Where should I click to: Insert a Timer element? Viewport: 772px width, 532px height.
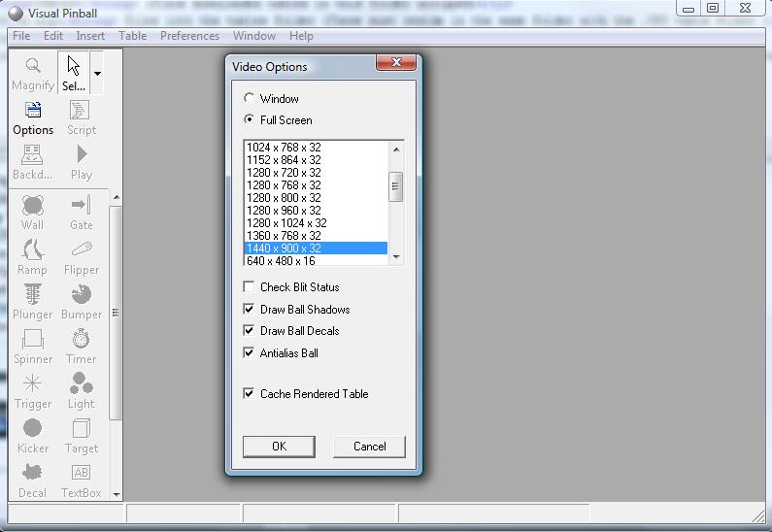click(82, 347)
